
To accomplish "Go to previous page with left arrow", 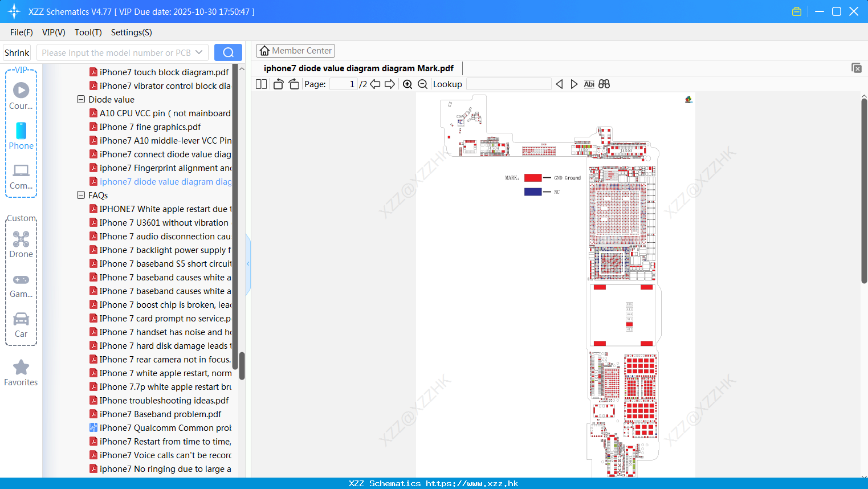I will click(x=375, y=84).
